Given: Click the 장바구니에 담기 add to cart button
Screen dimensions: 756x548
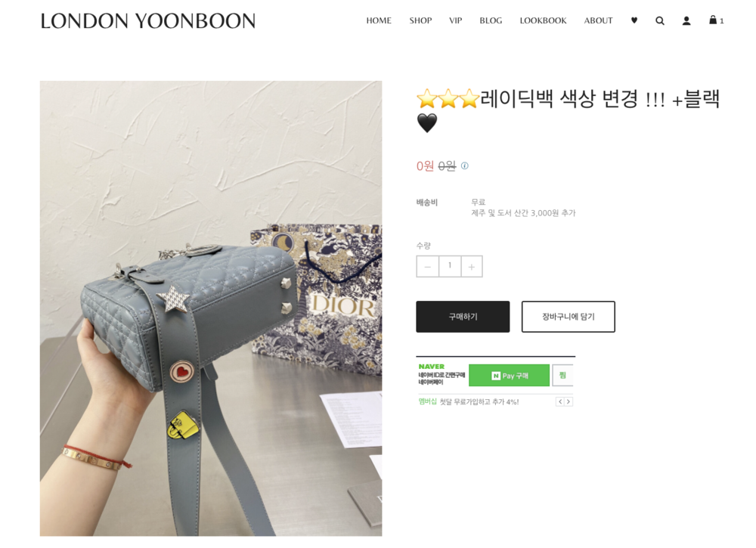Looking at the screenshot, I should (x=568, y=317).
